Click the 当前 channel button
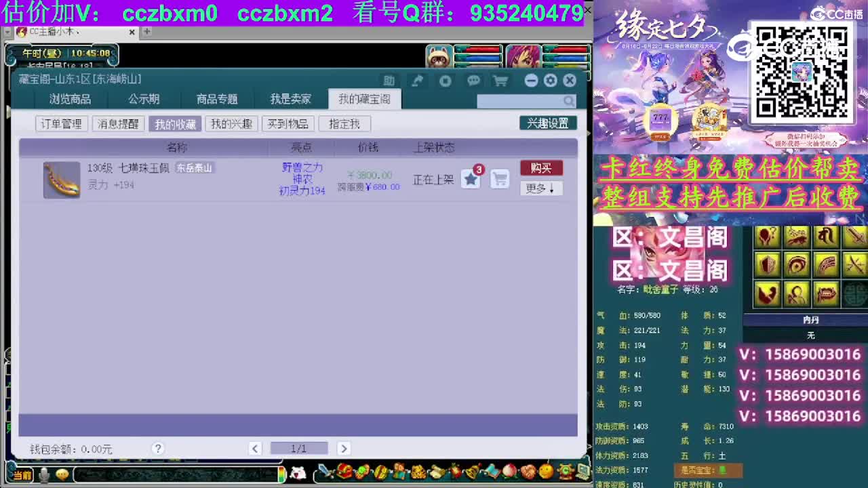The image size is (868, 488). [22, 475]
